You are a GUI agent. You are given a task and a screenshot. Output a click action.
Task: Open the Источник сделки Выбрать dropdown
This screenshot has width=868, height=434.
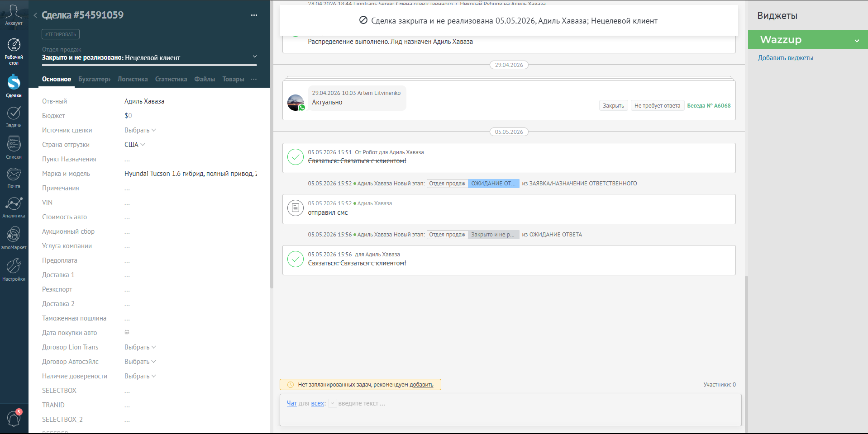tap(140, 130)
